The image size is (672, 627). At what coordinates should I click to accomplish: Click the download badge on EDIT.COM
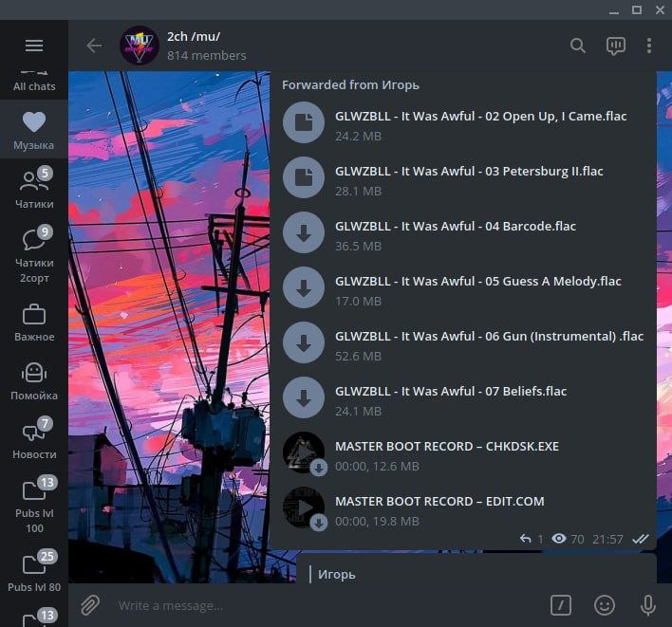pyautogui.click(x=318, y=523)
